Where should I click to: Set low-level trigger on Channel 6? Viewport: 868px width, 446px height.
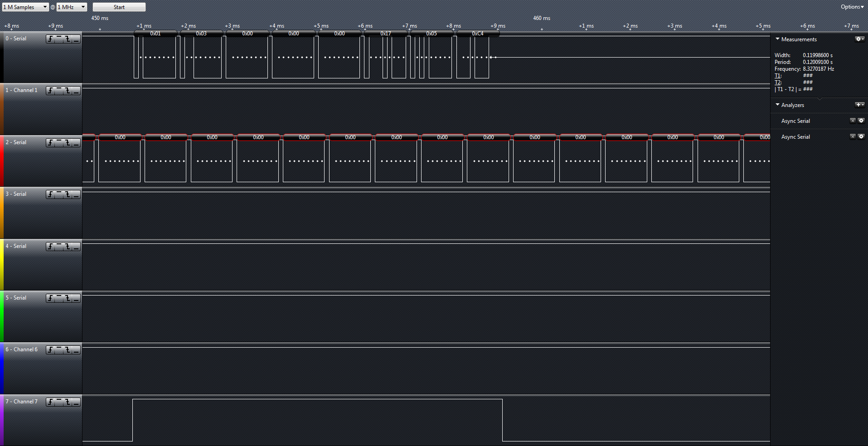(x=76, y=350)
